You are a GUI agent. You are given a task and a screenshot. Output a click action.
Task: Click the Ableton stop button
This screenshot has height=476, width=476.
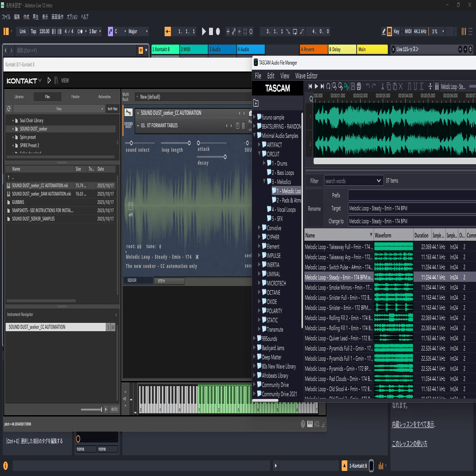[x=211, y=31]
